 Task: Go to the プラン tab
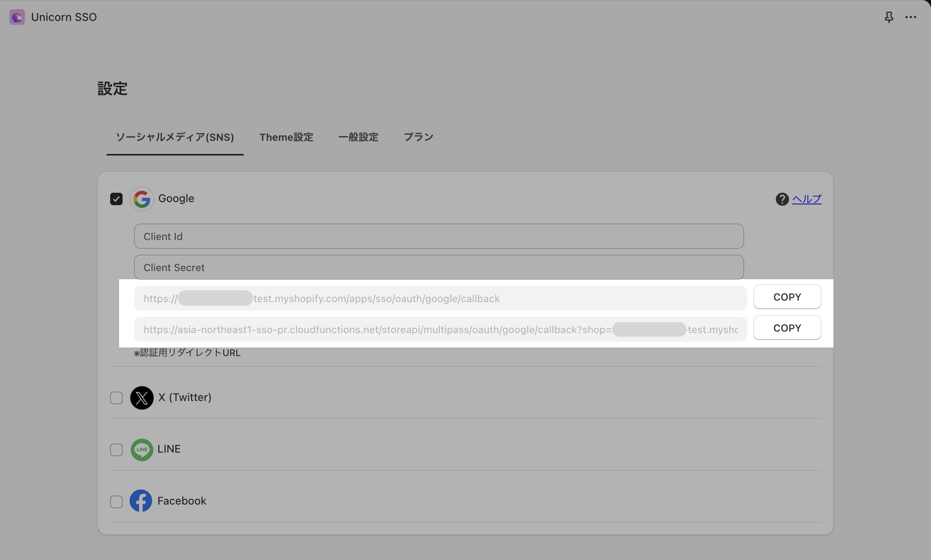[418, 137]
